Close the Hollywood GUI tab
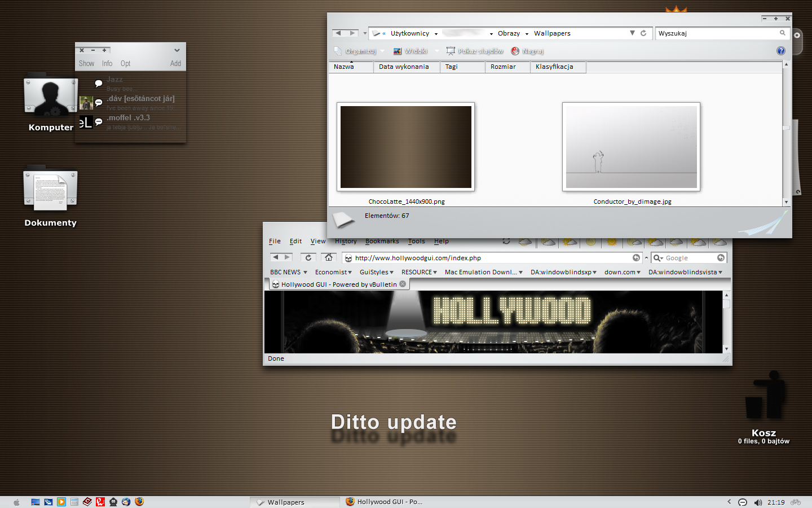The image size is (812, 508). 403,284
